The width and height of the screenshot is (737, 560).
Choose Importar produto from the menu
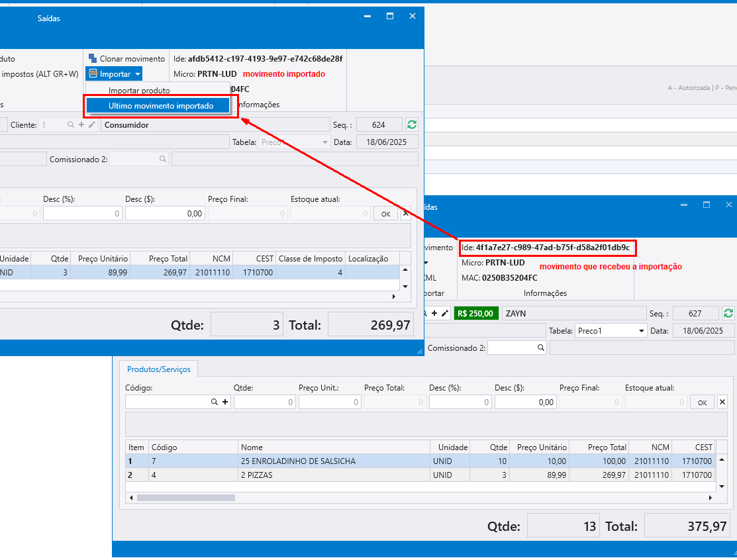(139, 90)
